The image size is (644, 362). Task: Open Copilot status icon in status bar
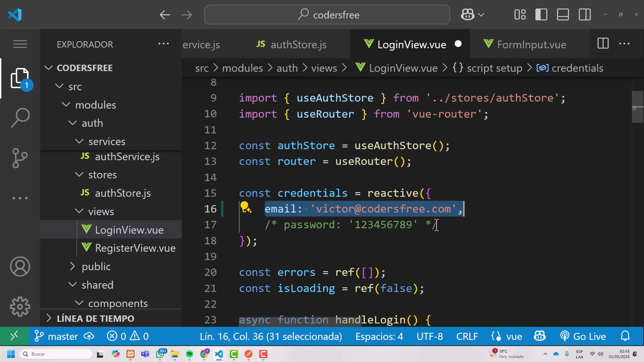coord(540,336)
